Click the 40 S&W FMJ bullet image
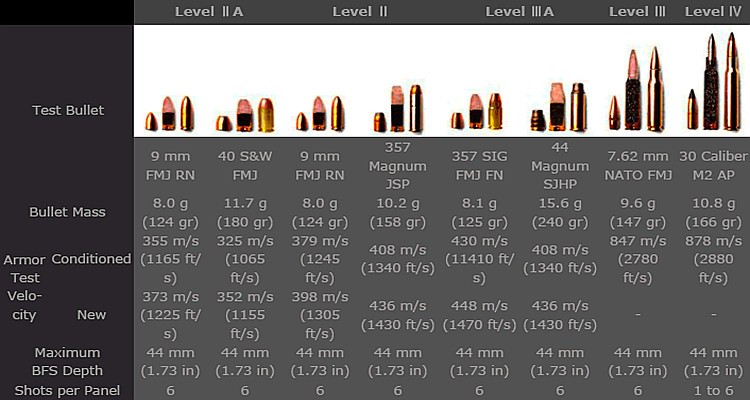This screenshot has width=750, height=400. (x=245, y=115)
